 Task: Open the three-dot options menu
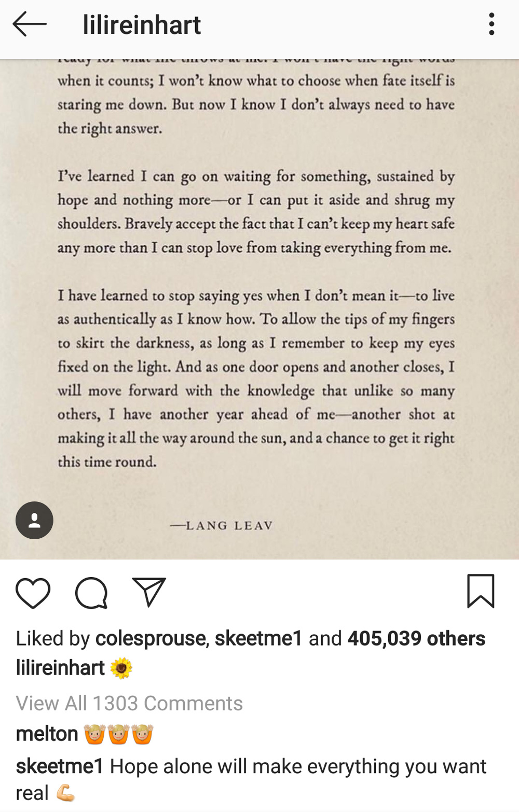[x=491, y=24]
